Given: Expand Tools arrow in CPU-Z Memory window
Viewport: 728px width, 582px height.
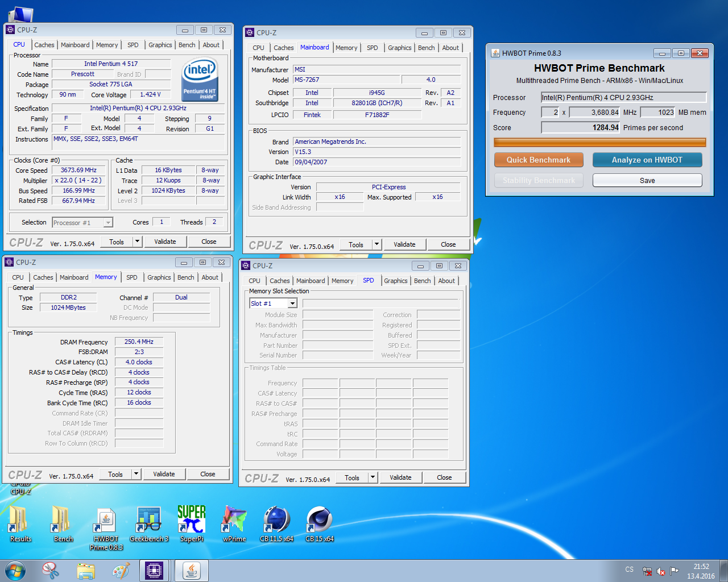Looking at the screenshot, I should pos(136,474).
